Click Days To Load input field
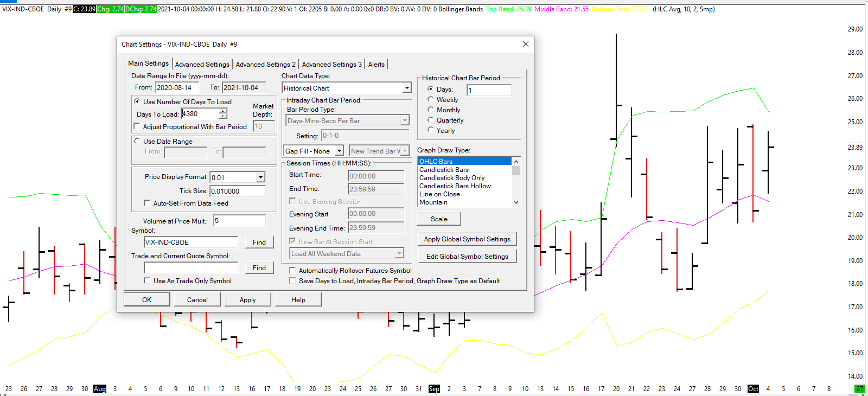This screenshot has width=868, height=396. 200,114
